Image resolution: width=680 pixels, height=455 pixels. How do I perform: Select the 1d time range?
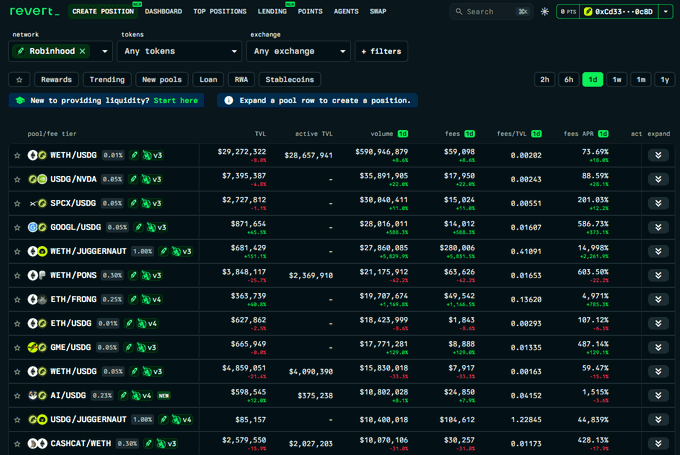tap(593, 79)
